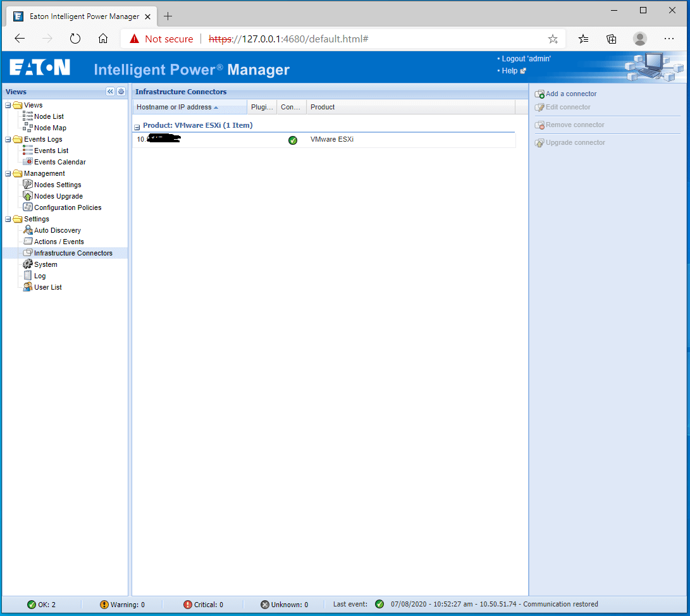Click the gear icon on the Views panel header
Viewport: 690px width, 616px height.
coord(121,91)
